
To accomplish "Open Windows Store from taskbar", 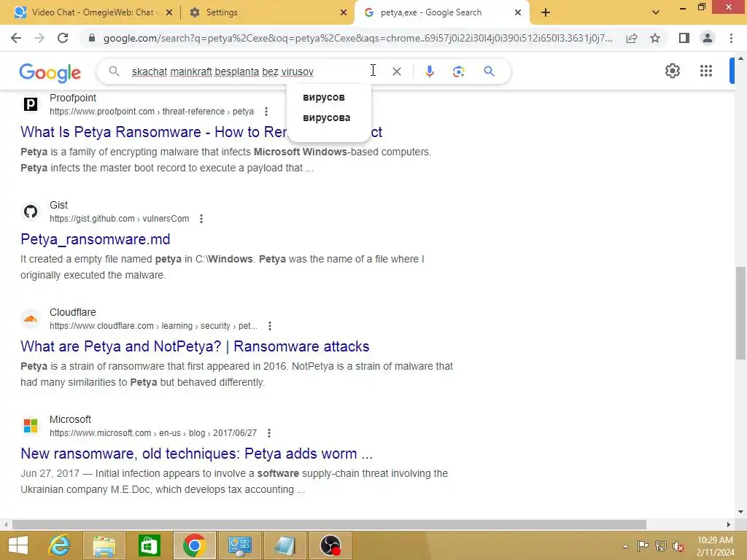I will click(x=149, y=545).
